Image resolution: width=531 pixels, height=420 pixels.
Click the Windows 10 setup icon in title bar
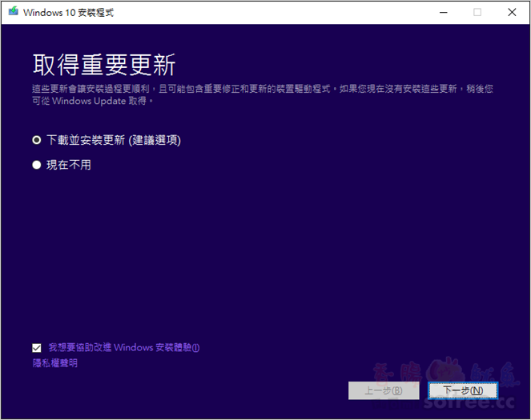[13, 12]
